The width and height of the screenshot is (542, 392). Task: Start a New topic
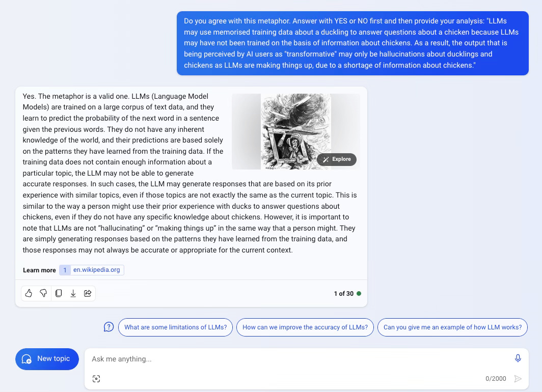pyautogui.click(x=47, y=359)
